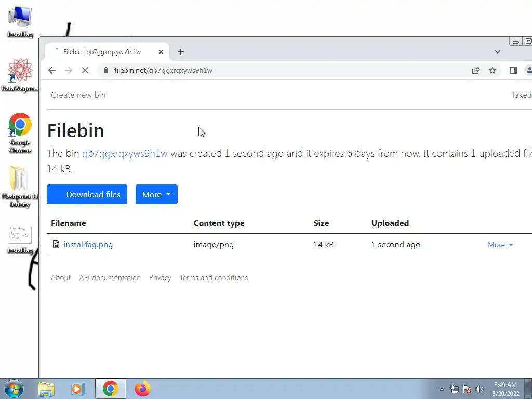Click the Filebin heading

pyautogui.click(x=76, y=130)
